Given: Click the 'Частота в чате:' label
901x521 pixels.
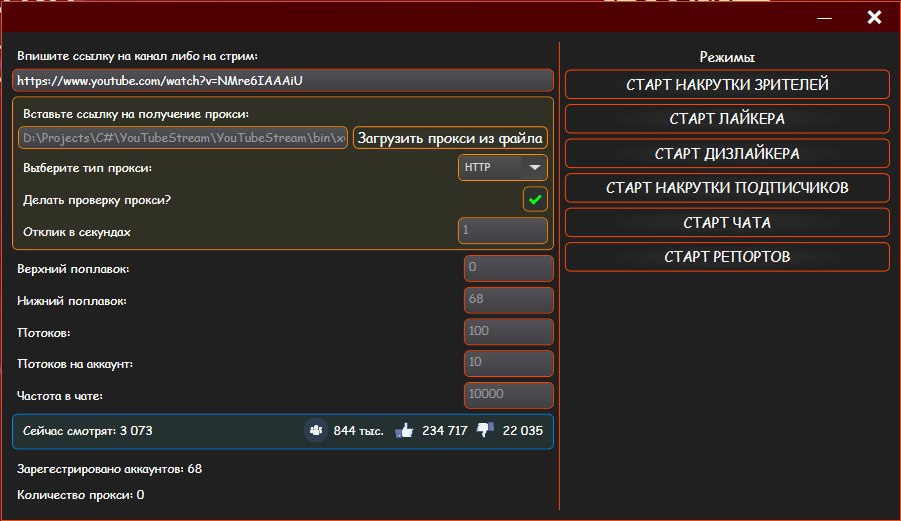Looking at the screenshot, I should 60,396.
